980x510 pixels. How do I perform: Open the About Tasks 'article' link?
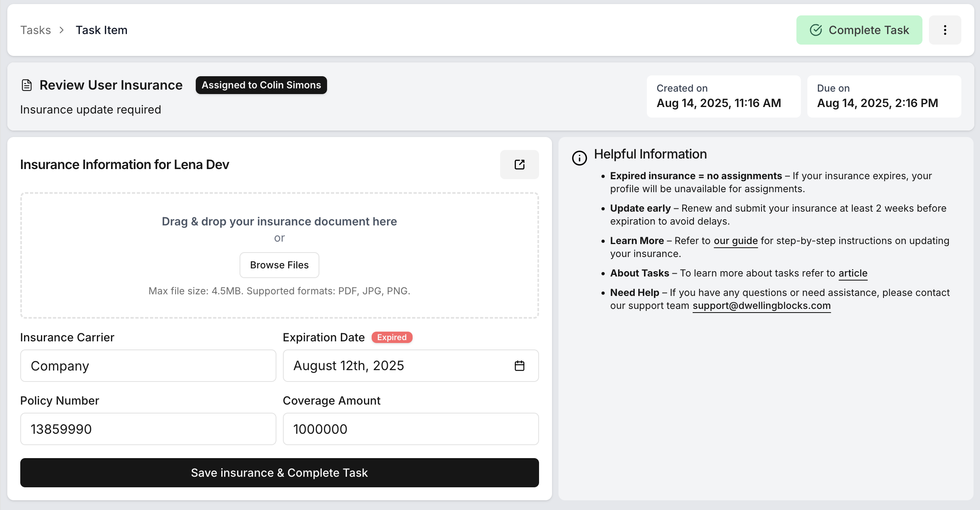[853, 273]
